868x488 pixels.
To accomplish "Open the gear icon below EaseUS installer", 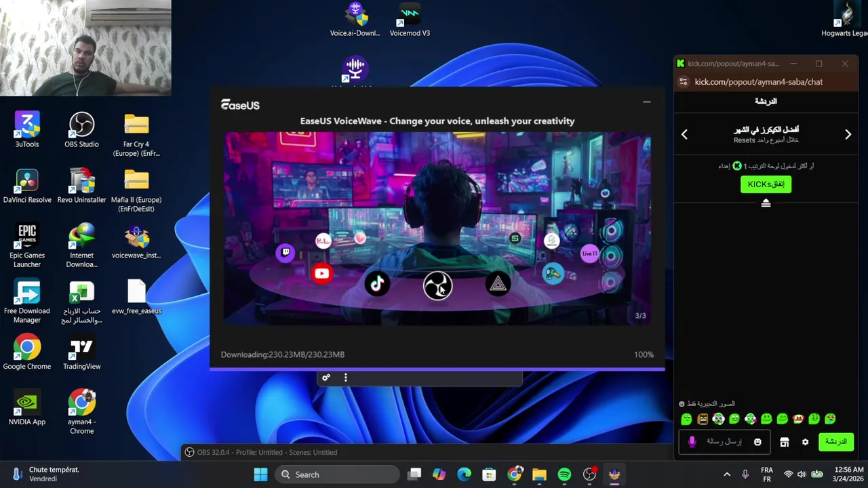I will (x=326, y=378).
